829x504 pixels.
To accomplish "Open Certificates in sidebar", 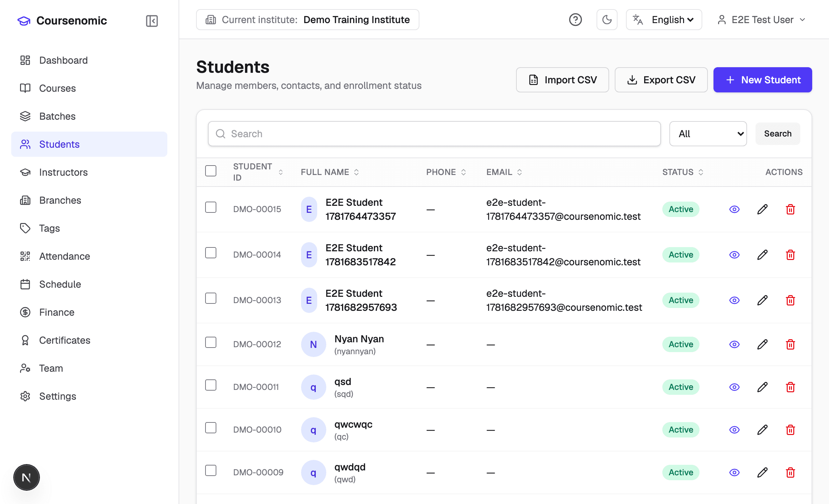I will [x=89, y=340].
